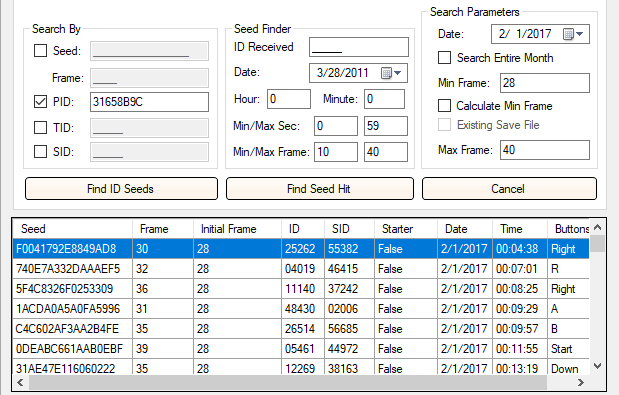Click the horizontal scrollbar thumb
This screenshot has height=395, width=619.
tap(288, 382)
